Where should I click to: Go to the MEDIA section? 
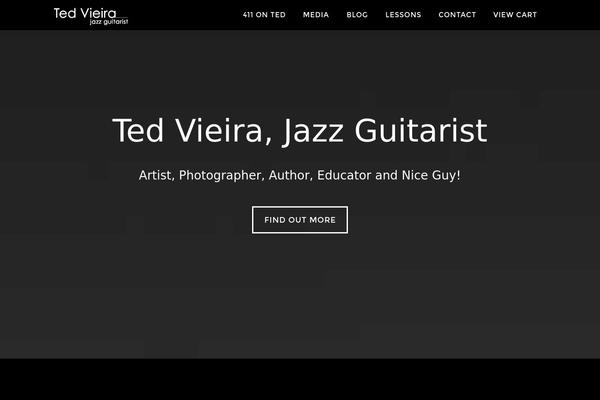pos(316,15)
